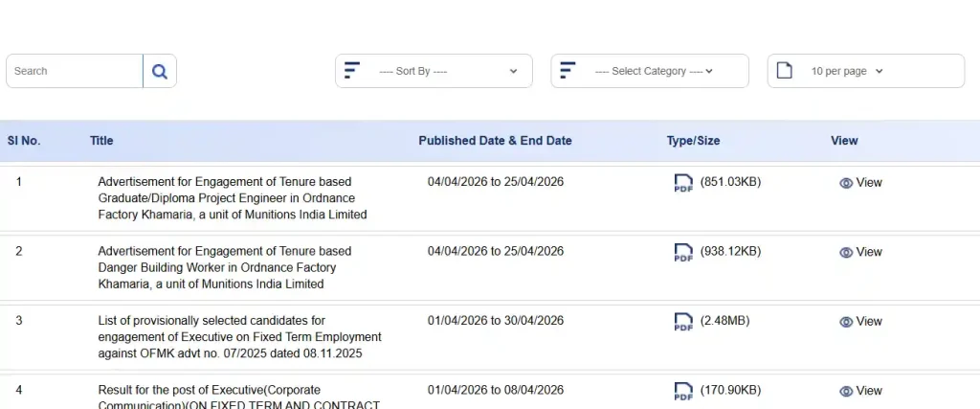The height and width of the screenshot is (409, 980).
Task: Click inside the Search text field
Action: (75, 71)
